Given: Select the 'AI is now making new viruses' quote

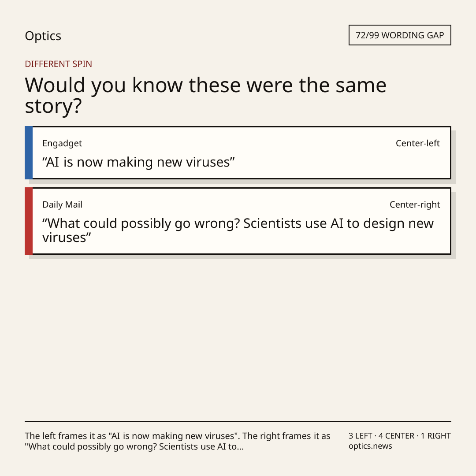Looking at the screenshot, I should click(138, 162).
